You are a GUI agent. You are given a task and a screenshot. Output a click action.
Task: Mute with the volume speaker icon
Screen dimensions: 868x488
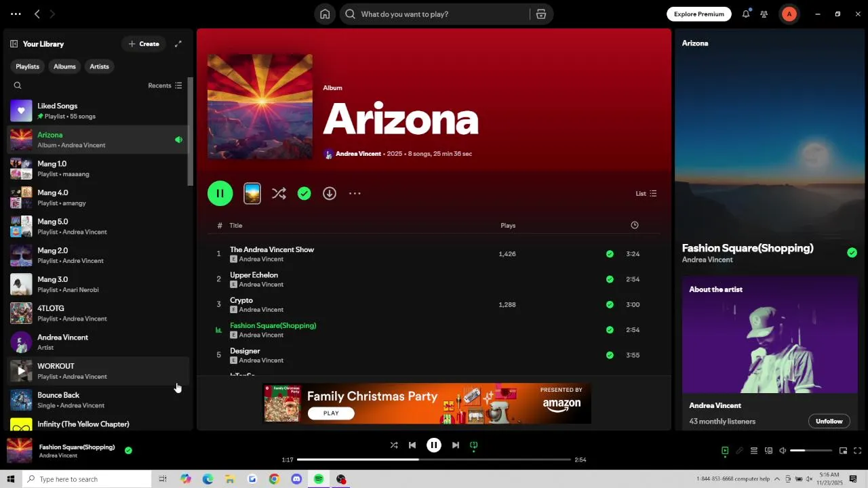(783, 451)
